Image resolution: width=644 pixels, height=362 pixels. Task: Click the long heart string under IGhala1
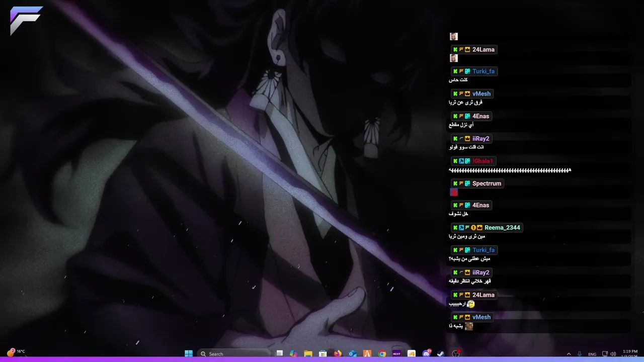tap(510, 170)
